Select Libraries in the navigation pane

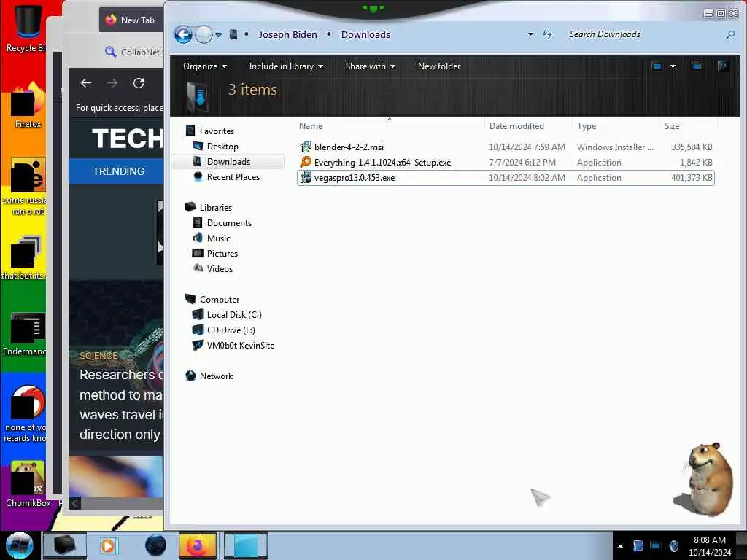(x=215, y=208)
